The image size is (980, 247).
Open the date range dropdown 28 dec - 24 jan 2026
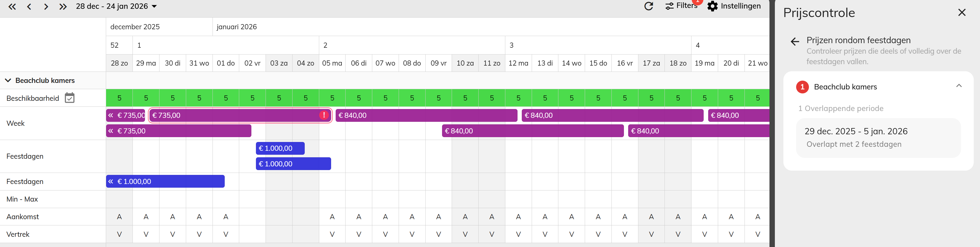click(116, 7)
